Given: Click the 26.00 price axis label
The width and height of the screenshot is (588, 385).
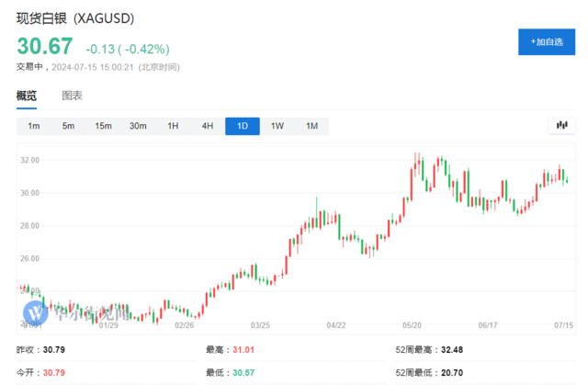Looking at the screenshot, I should point(29,259).
